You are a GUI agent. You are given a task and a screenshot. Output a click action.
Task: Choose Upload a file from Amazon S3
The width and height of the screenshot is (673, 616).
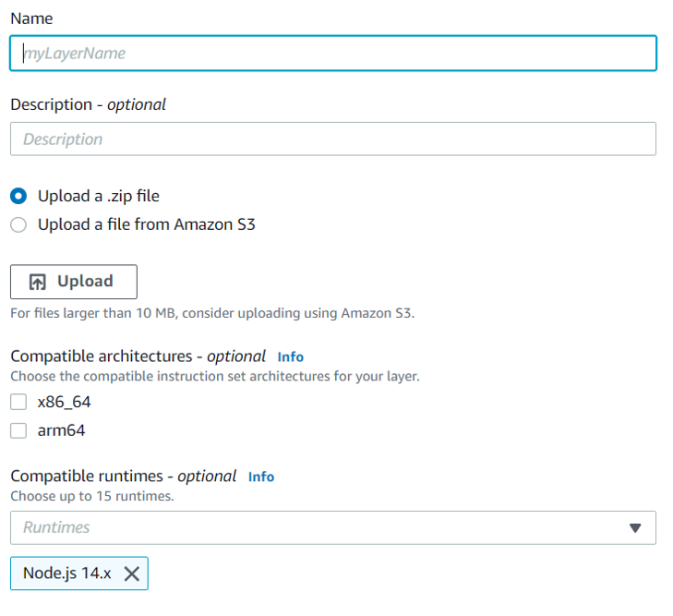(18, 224)
